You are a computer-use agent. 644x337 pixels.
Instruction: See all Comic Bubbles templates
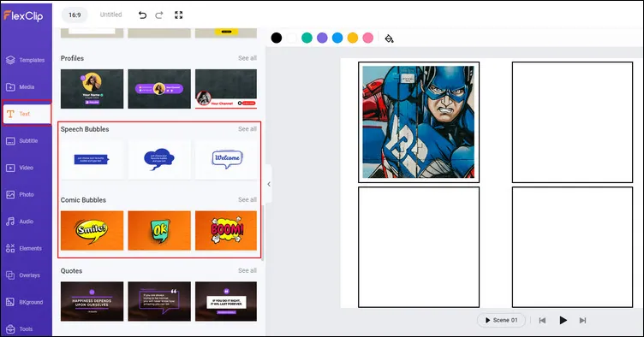pos(247,199)
